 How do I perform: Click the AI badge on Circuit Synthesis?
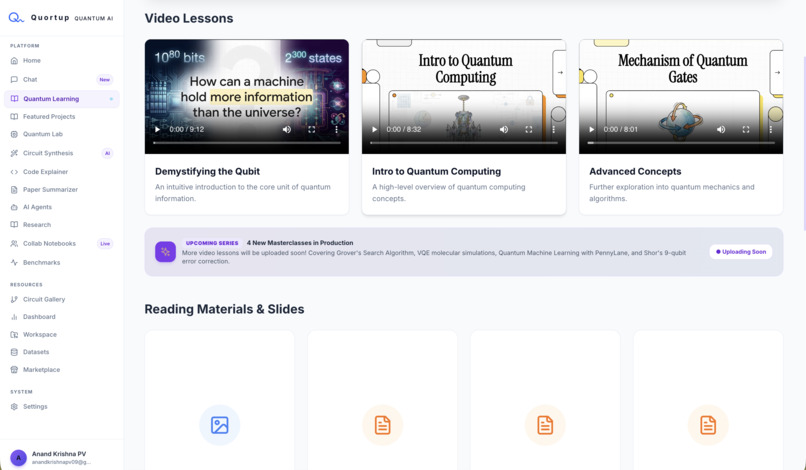[x=107, y=153]
